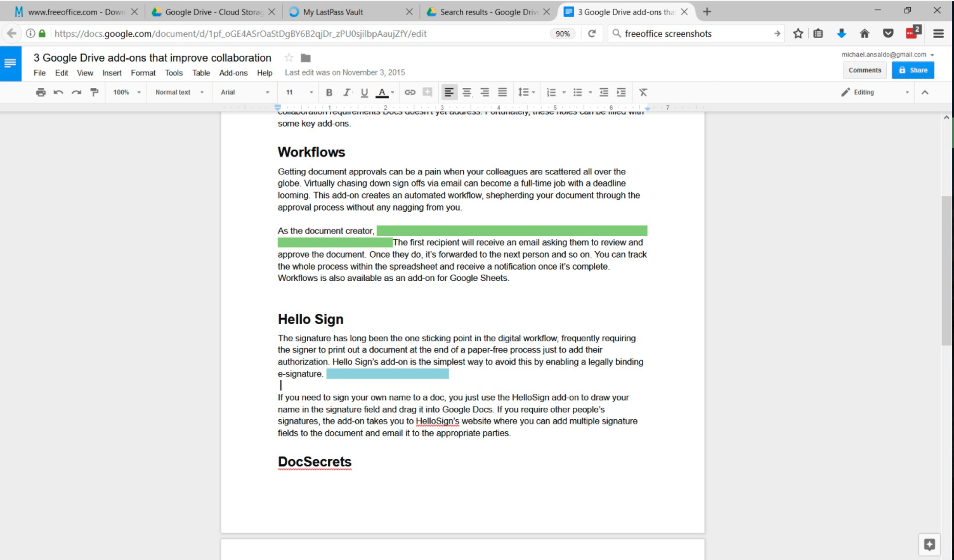Add a comment with the toolbar comment icon
This screenshot has height=560, width=954.
(428, 93)
